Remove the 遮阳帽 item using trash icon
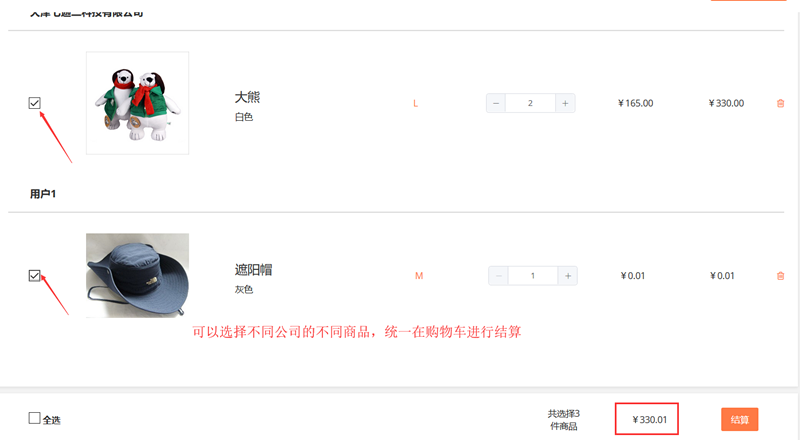 [x=780, y=276]
